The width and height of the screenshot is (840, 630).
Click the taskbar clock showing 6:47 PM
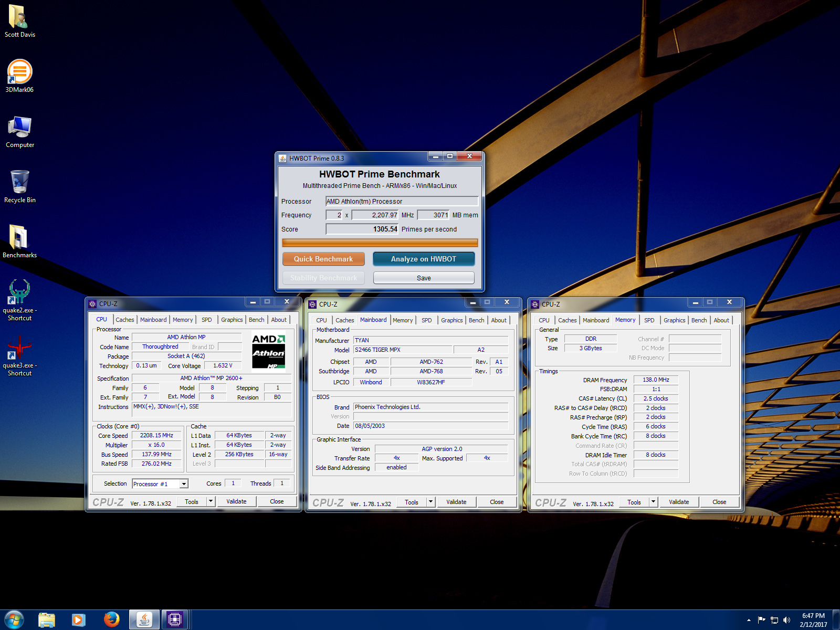(x=813, y=620)
